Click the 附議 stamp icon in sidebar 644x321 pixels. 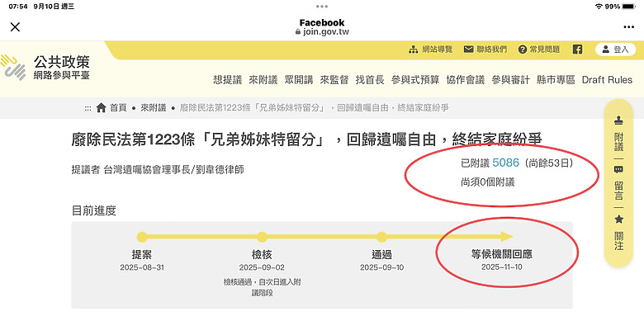(618, 120)
